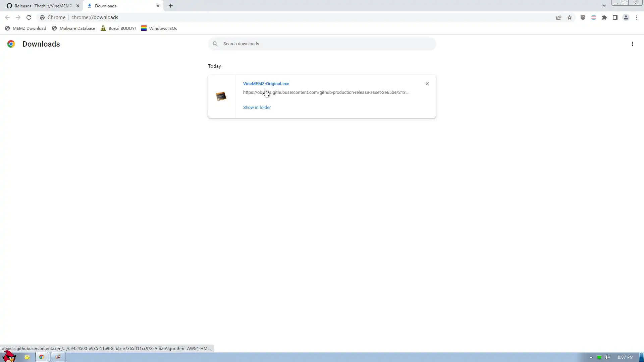The width and height of the screenshot is (644, 362).
Task: Open VineMEMZ-Original.exe file link
Action: (266, 84)
